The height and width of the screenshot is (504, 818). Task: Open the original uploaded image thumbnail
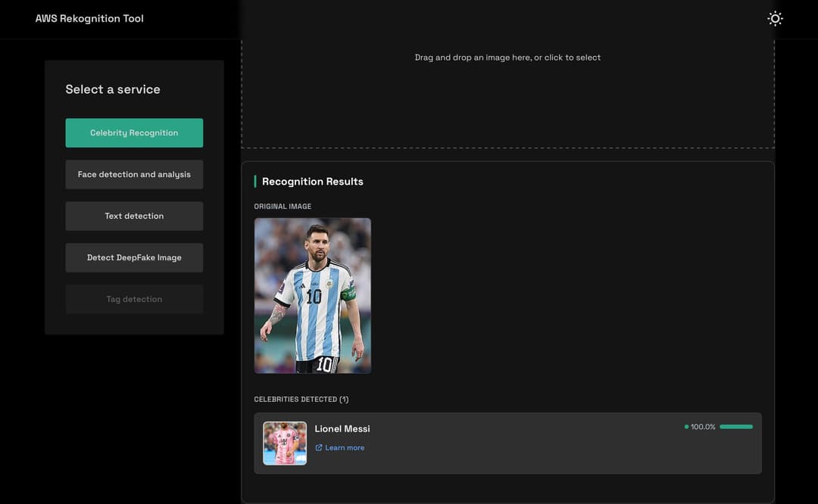click(x=313, y=296)
